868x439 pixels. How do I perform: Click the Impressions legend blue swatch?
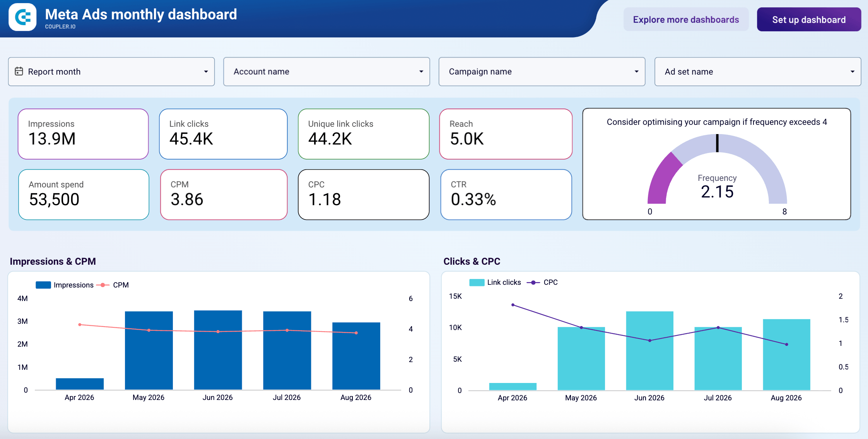pos(43,285)
